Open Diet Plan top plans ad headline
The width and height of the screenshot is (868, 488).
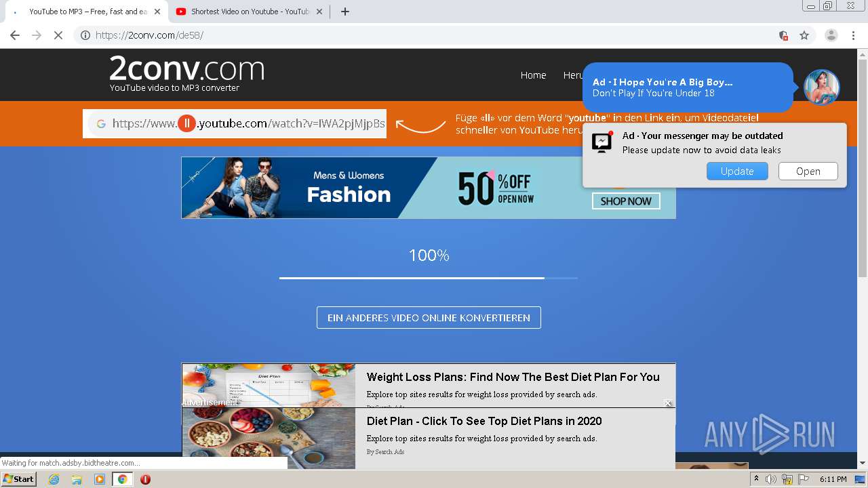pos(484,421)
